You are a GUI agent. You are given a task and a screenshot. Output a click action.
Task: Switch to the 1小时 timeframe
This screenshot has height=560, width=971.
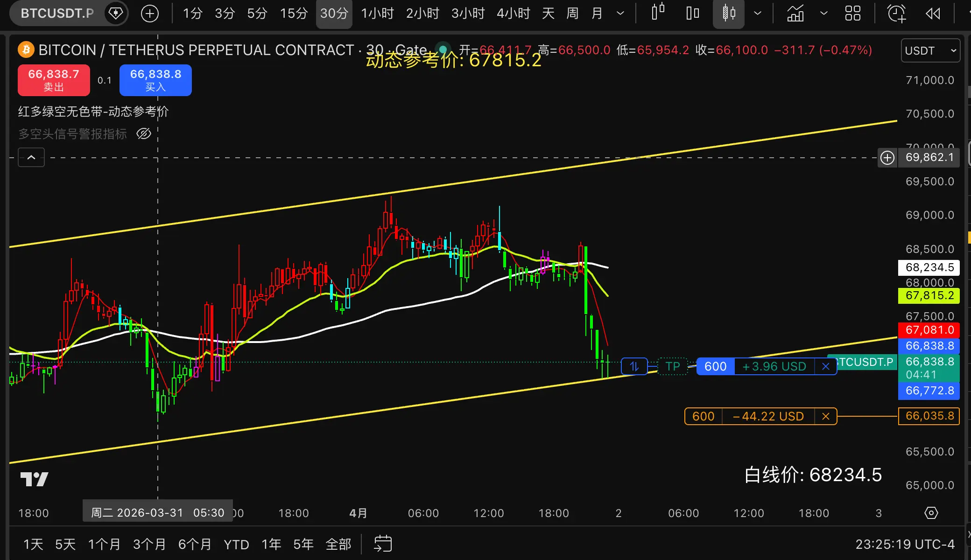point(377,14)
